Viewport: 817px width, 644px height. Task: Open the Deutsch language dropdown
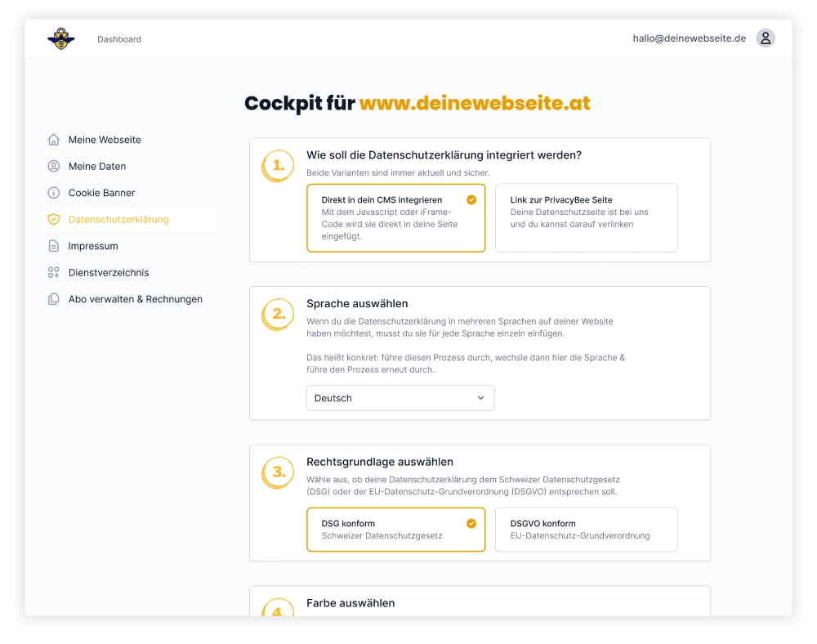(400, 398)
